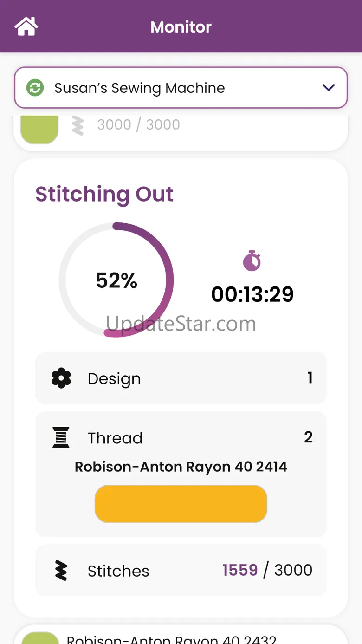362x644 pixels.
Task: Tap the Stitching Out heading
Action: pyautogui.click(x=104, y=194)
